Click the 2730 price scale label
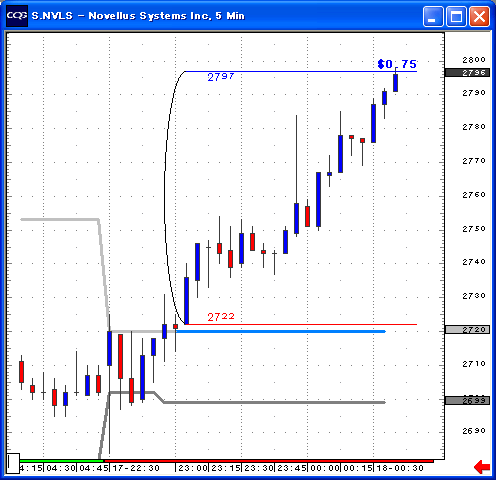 [474, 296]
